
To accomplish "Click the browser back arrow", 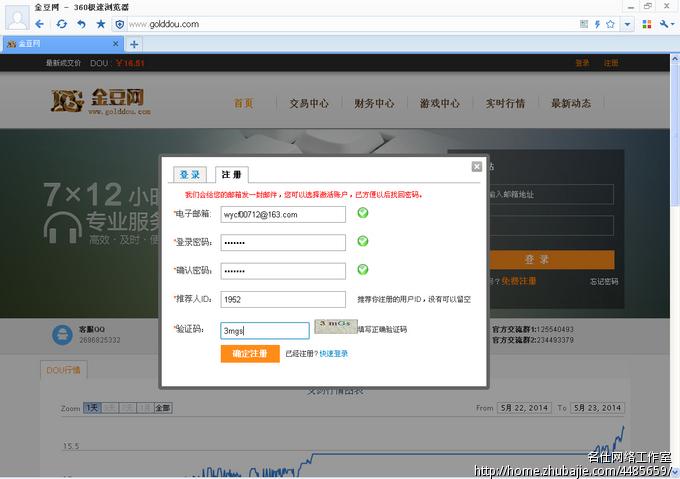I will (x=39, y=24).
